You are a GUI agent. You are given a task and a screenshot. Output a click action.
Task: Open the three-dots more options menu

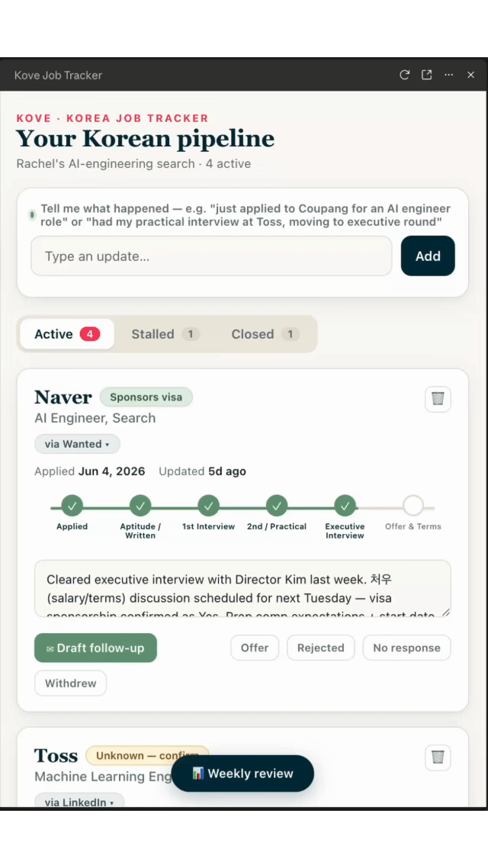[448, 75]
